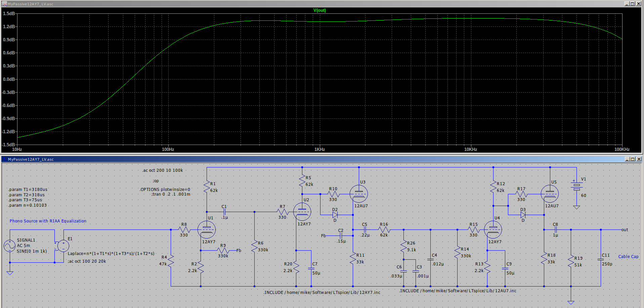Select resistor R14 330k symbol

[457, 253]
